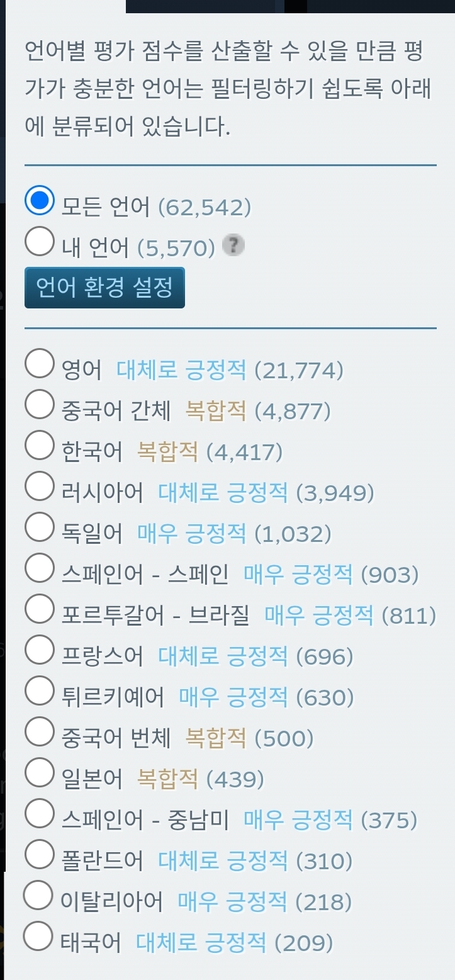Pick the 이탈리아어 radio button
455x980 pixels.
point(37,896)
